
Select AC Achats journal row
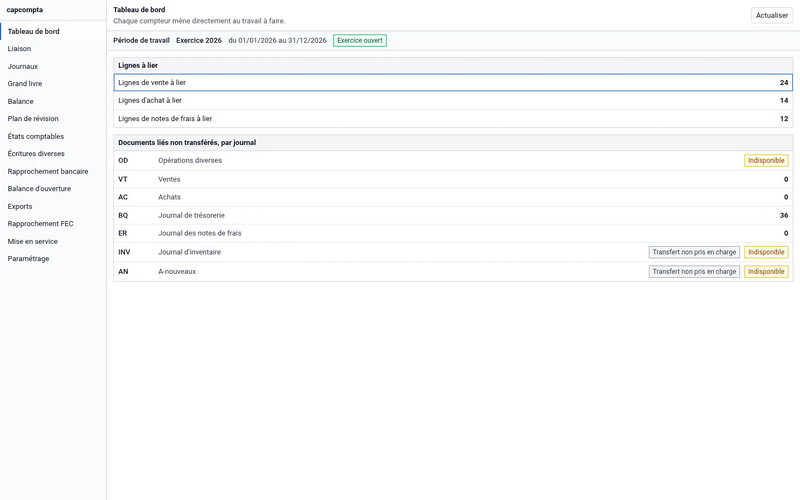click(453, 197)
